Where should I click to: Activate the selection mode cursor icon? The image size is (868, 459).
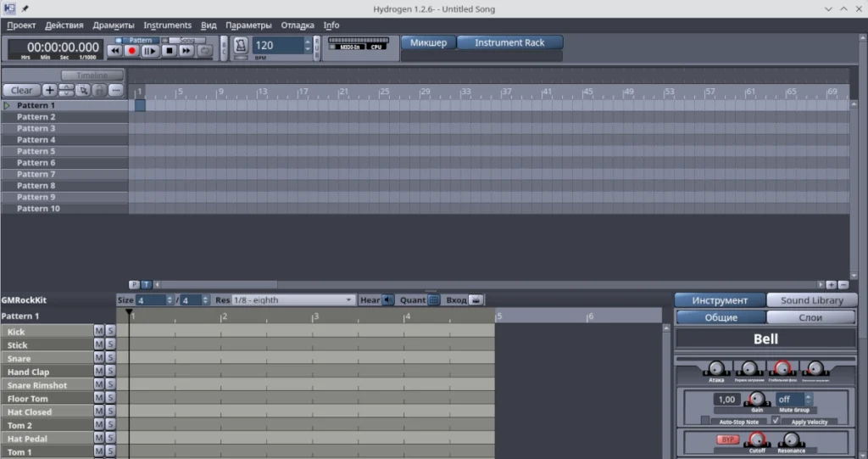[83, 90]
